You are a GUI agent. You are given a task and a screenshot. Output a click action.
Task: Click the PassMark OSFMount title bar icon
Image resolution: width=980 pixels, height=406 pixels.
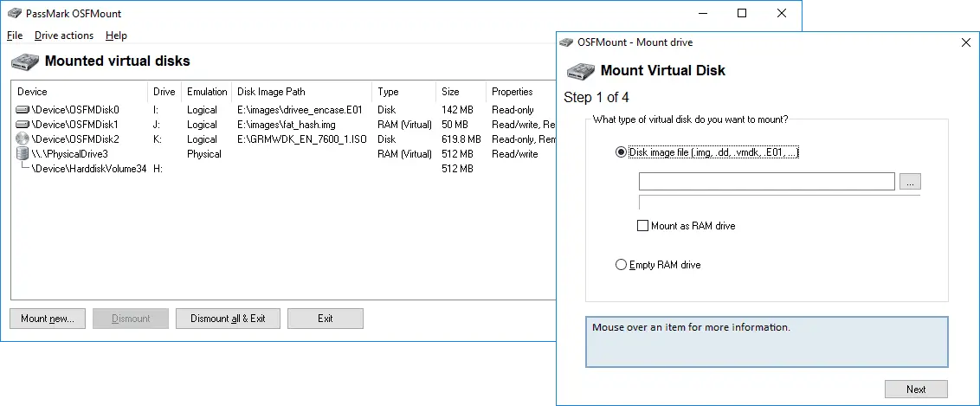13,14
